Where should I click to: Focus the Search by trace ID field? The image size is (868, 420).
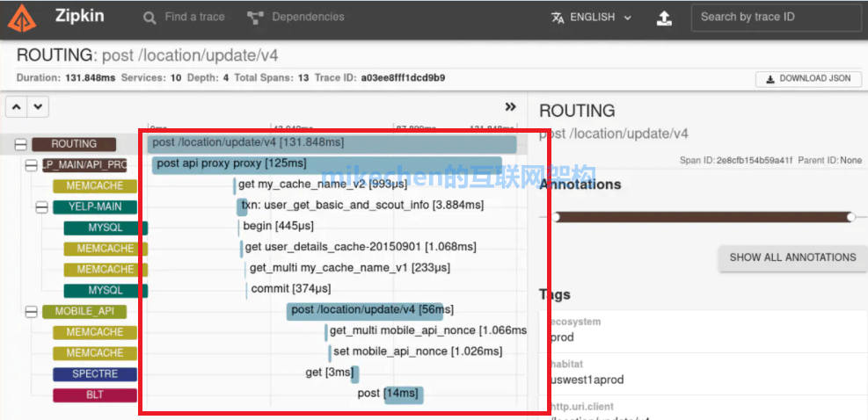775,18
